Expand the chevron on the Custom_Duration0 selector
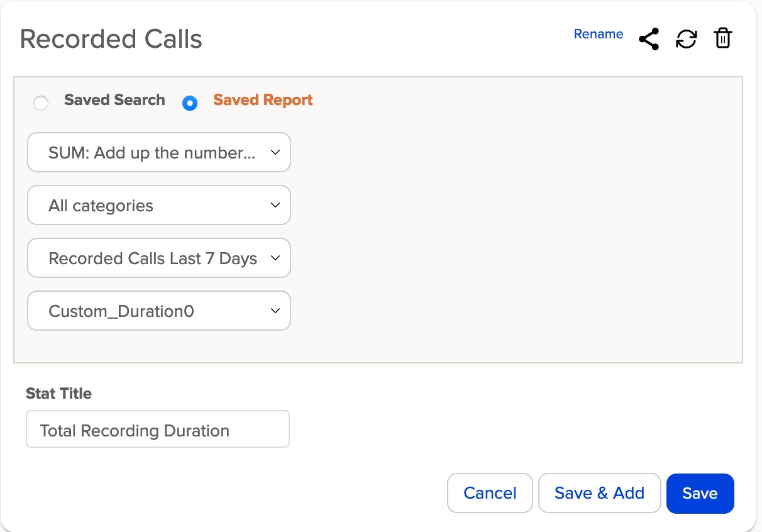The width and height of the screenshot is (762, 532). pyautogui.click(x=275, y=311)
